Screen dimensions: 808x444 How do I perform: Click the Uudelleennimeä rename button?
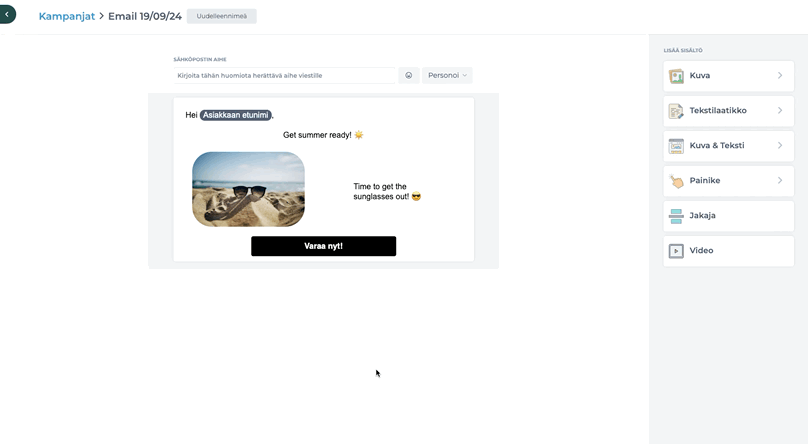coord(222,16)
